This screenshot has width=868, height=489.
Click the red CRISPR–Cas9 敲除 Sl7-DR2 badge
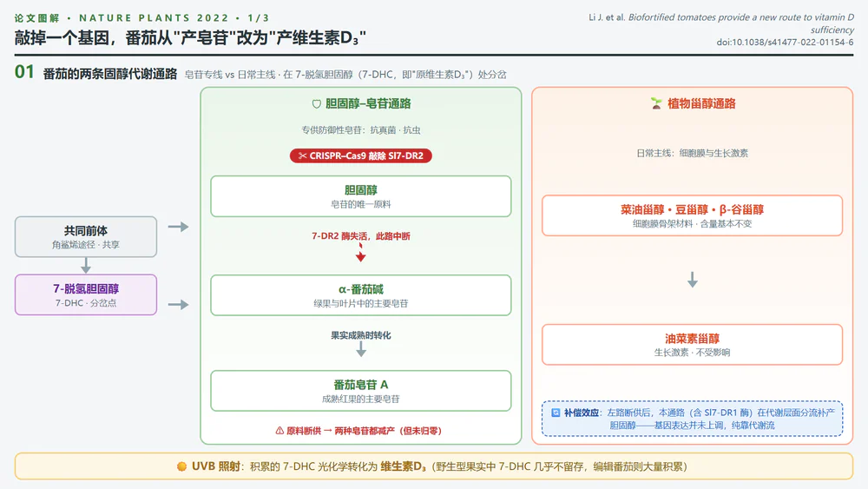coord(361,155)
